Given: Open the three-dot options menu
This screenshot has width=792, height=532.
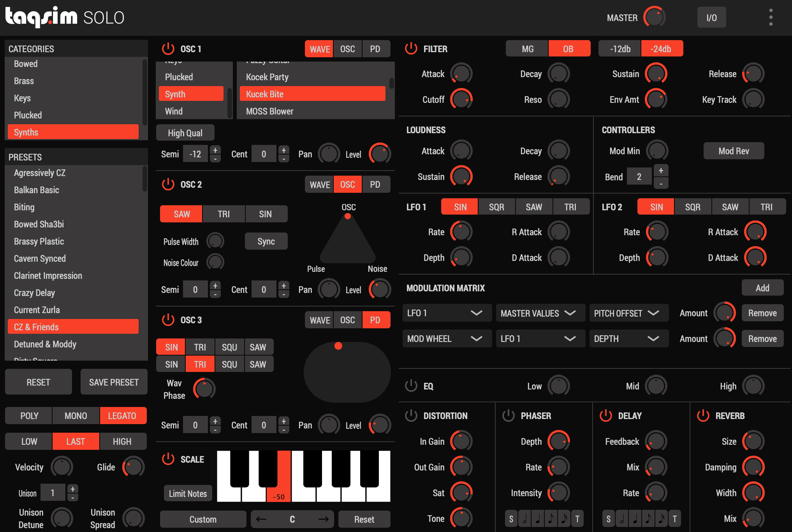Looking at the screenshot, I should [x=771, y=18].
